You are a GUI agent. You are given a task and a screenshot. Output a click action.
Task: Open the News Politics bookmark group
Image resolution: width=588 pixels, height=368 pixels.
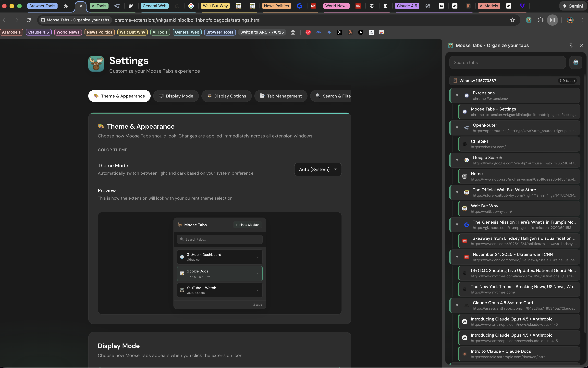99,32
